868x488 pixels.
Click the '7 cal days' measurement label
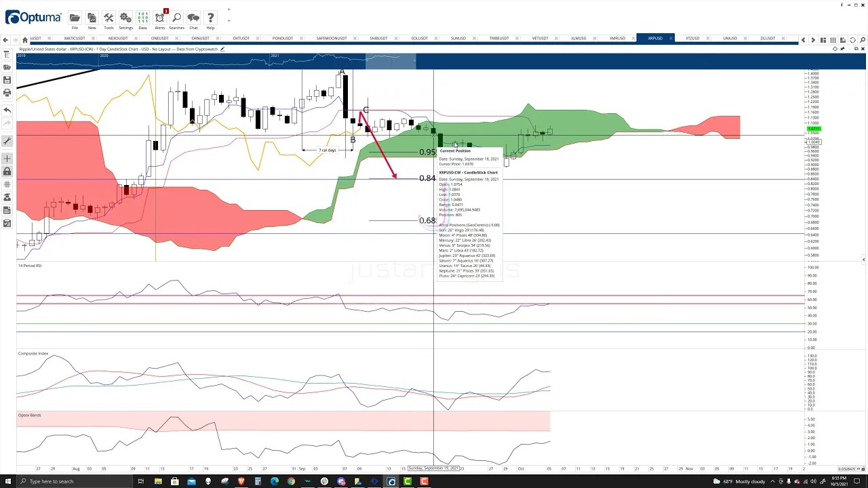pyautogui.click(x=328, y=150)
